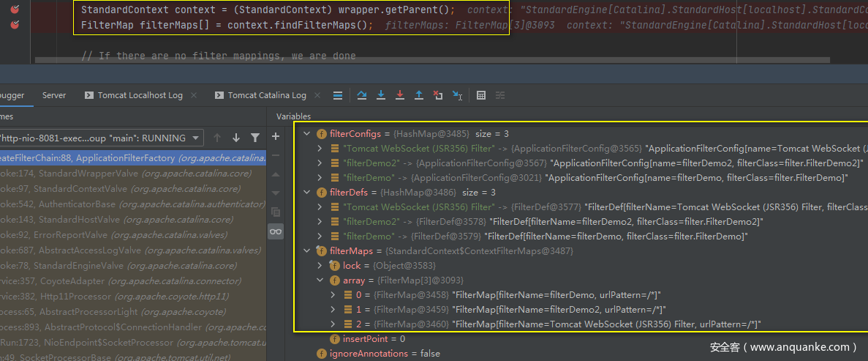Click the Show Execution Point icon

[x=337, y=95]
